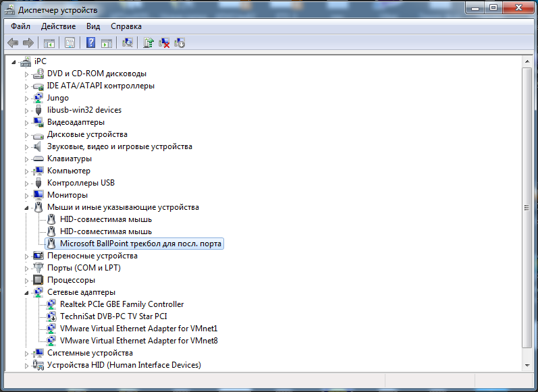
Task: Click the Disable device down-arrow icon
Action: [180, 43]
